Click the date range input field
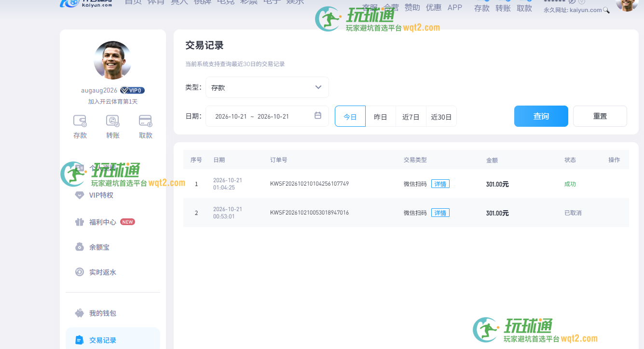Viewport: 644px width, 349px height. tap(267, 116)
